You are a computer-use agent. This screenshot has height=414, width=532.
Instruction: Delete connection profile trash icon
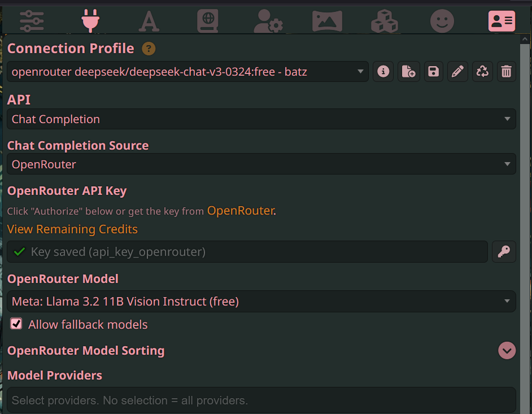click(x=507, y=72)
